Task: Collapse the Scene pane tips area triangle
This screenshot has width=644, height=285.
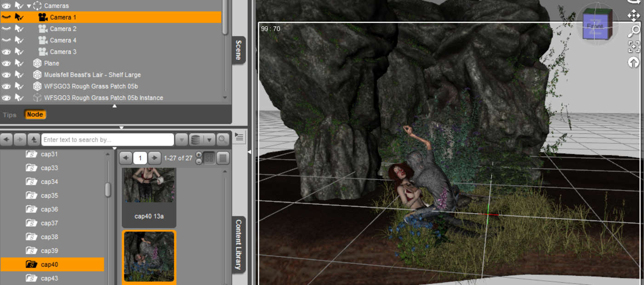Action: point(114,106)
